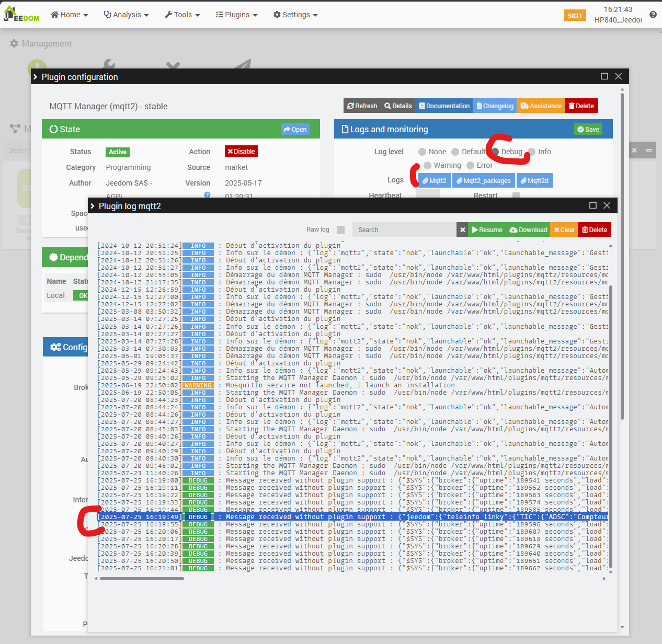Open plugin Details with magnifier icon
Viewport: 662px width, 644px height.
click(x=398, y=106)
